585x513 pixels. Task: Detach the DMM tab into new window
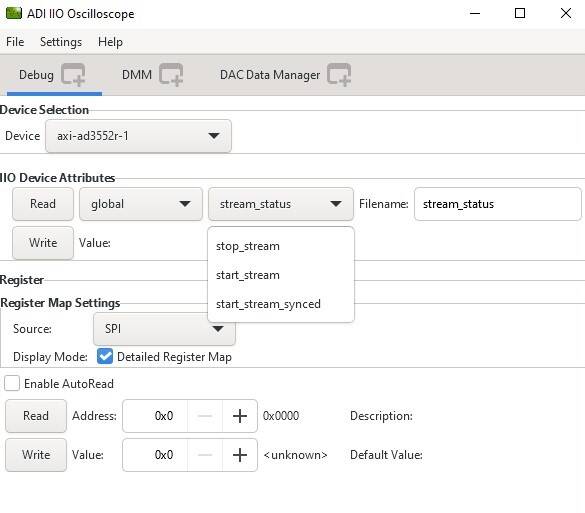click(171, 75)
